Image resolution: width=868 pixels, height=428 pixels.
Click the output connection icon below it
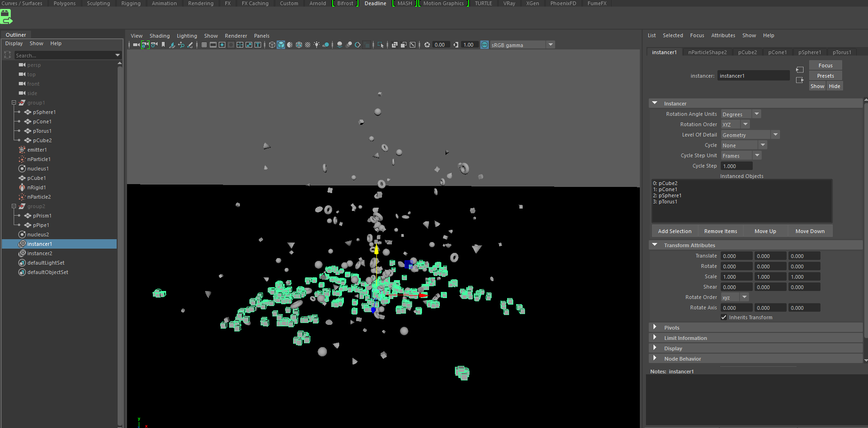(800, 80)
